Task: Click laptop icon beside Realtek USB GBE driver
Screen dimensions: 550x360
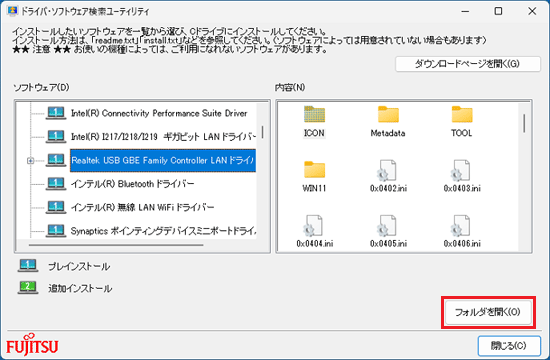Action: coord(56,160)
